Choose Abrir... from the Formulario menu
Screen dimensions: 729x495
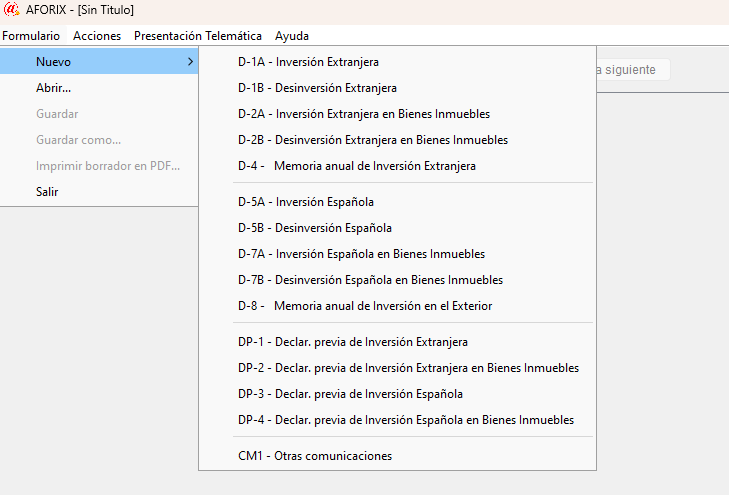coord(53,88)
